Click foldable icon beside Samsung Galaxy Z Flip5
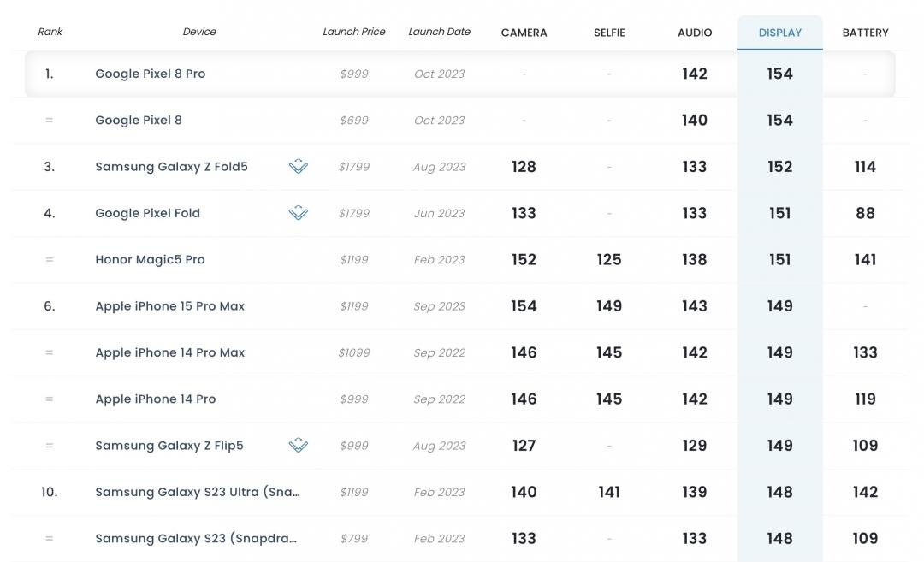 [x=298, y=446]
